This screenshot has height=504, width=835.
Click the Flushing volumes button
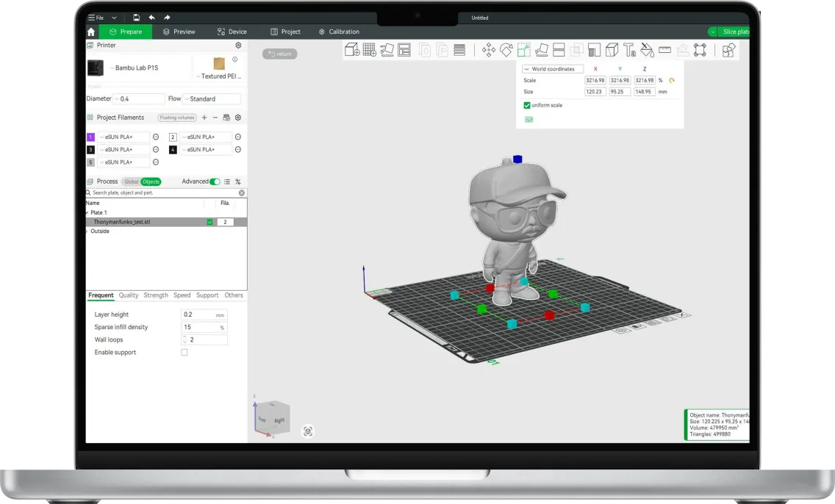point(177,118)
